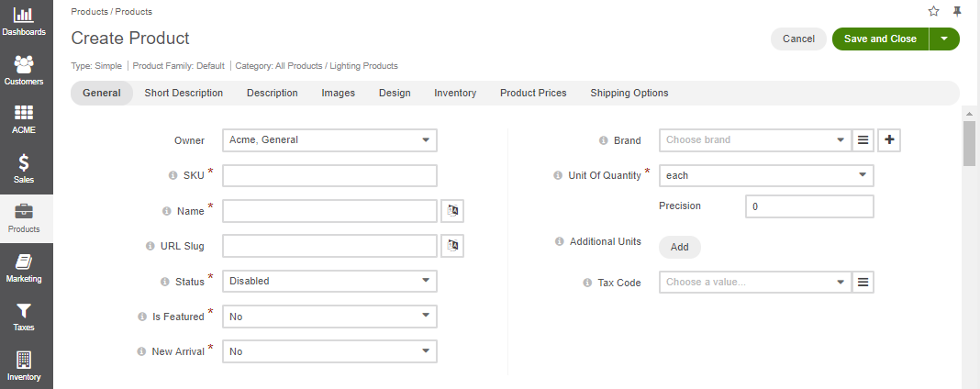
Task: Mark page as favorite with star icon
Action: [x=934, y=11]
